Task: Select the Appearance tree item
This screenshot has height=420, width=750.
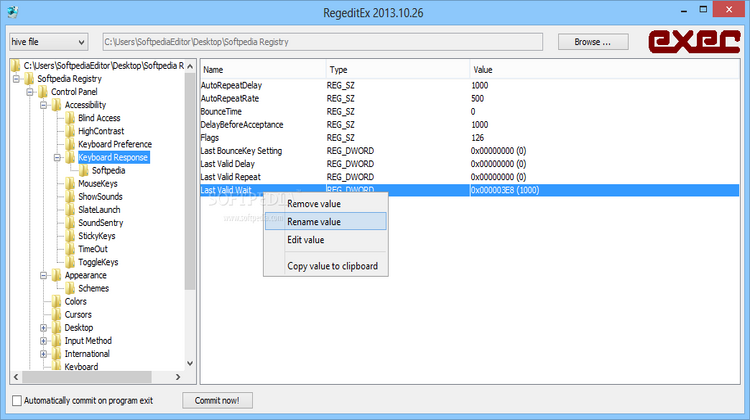Action: 86,276
